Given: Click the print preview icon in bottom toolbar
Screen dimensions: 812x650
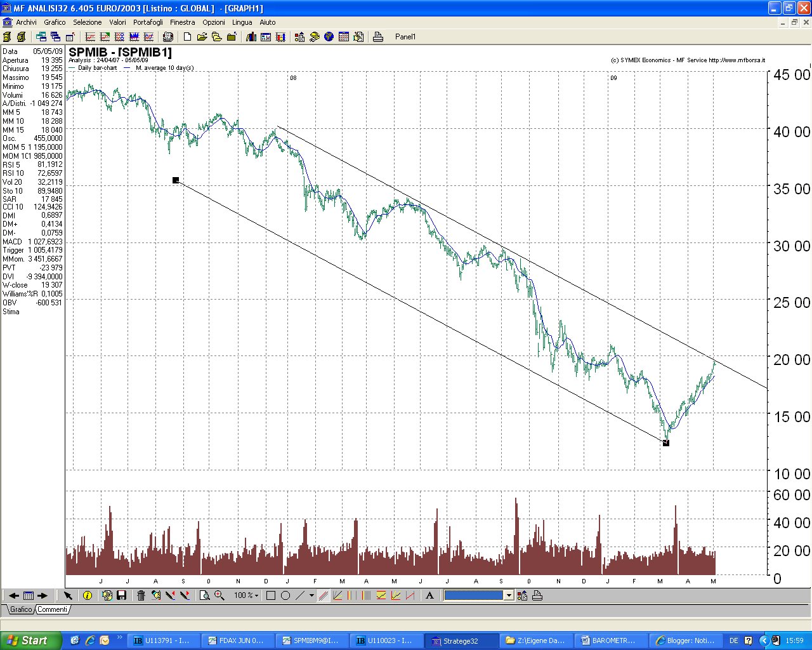Looking at the screenshot, I should [x=204, y=595].
